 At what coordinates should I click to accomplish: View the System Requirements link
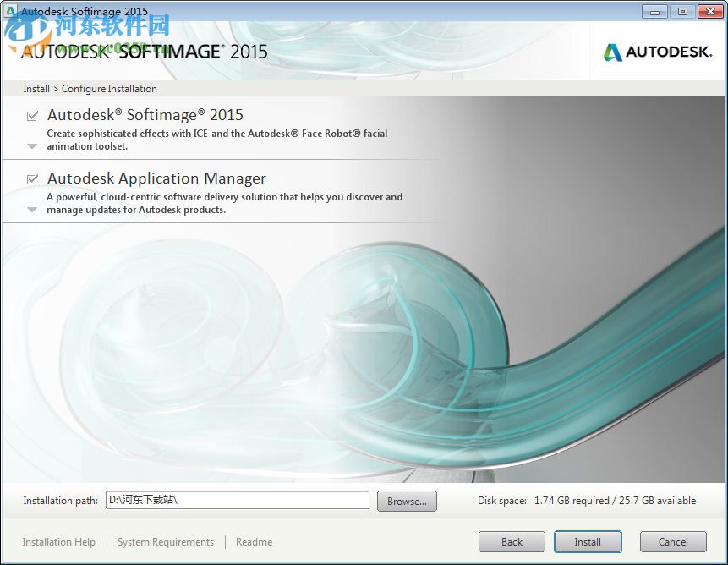(165, 541)
